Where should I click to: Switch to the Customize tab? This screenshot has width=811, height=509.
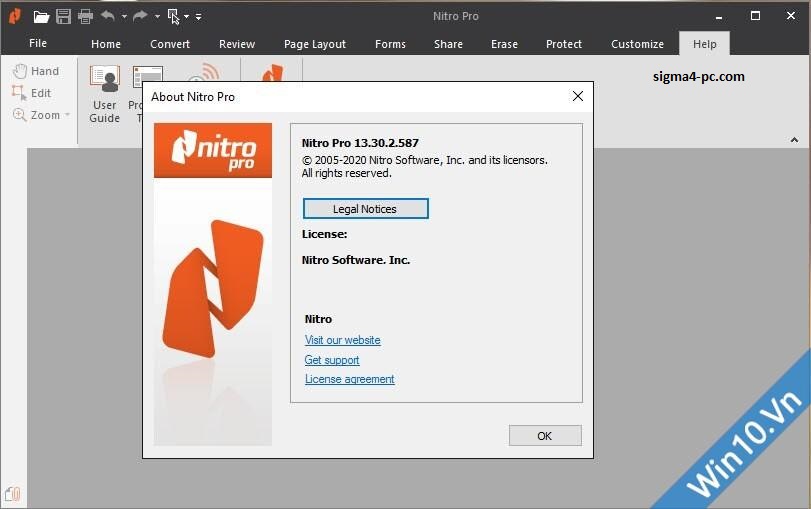[x=637, y=44]
